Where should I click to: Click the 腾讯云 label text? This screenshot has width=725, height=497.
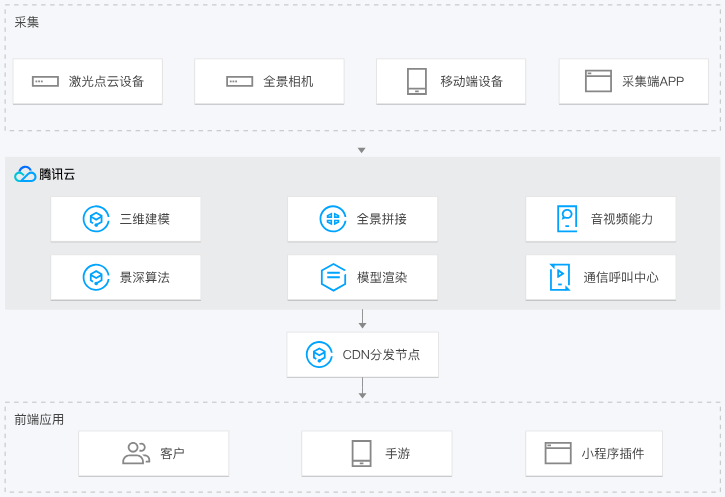click(57, 174)
